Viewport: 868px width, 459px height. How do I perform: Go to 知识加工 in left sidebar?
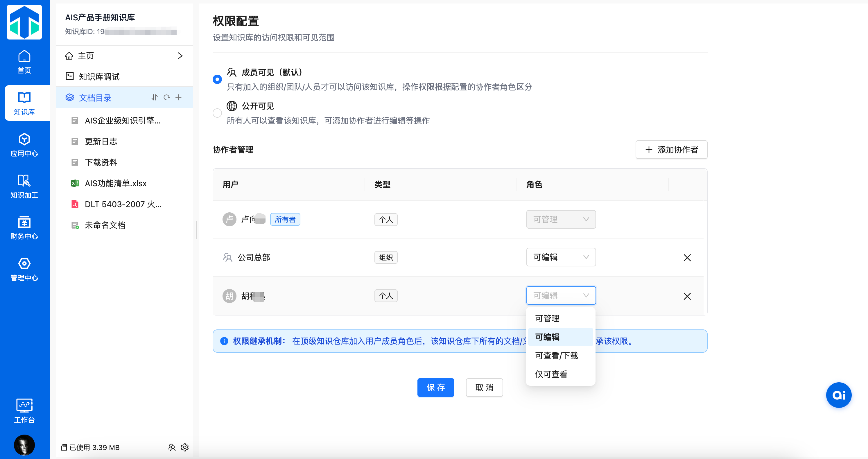click(24, 187)
